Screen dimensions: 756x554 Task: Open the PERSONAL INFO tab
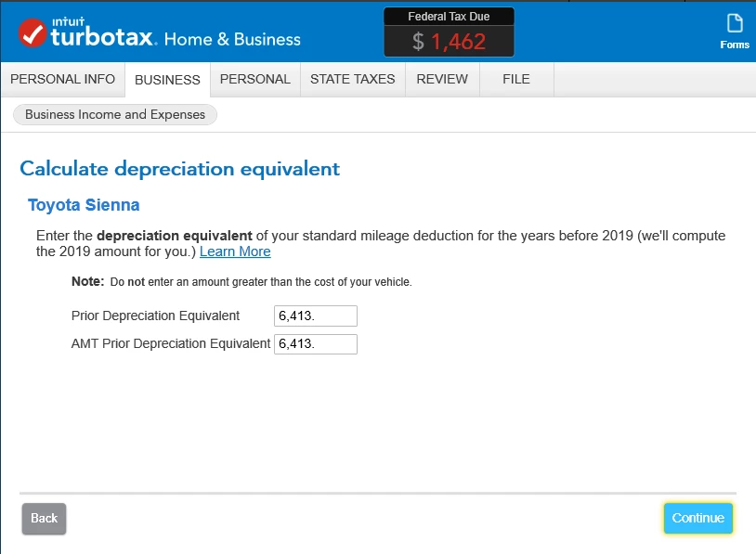coord(62,79)
